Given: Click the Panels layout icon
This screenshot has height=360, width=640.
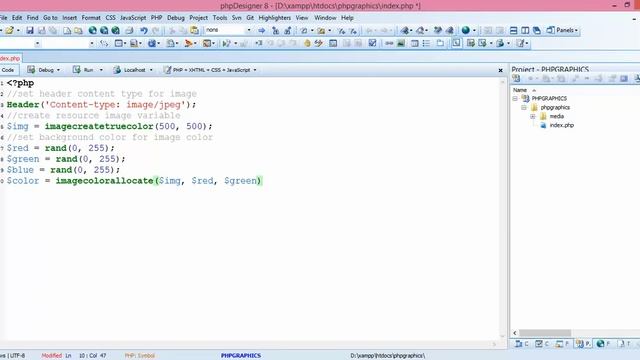Looking at the screenshot, I should pyautogui.click(x=550, y=30).
